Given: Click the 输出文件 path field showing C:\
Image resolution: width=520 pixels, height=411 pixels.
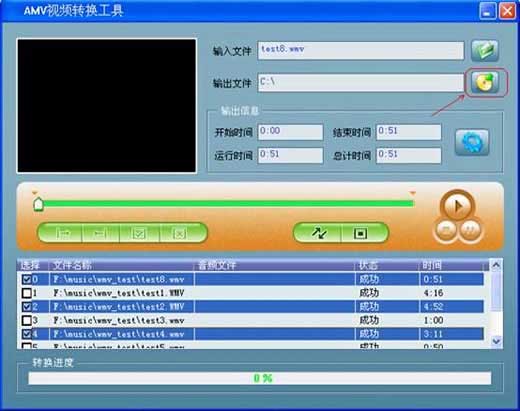Looking at the screenshot, I should pos(361,82).
